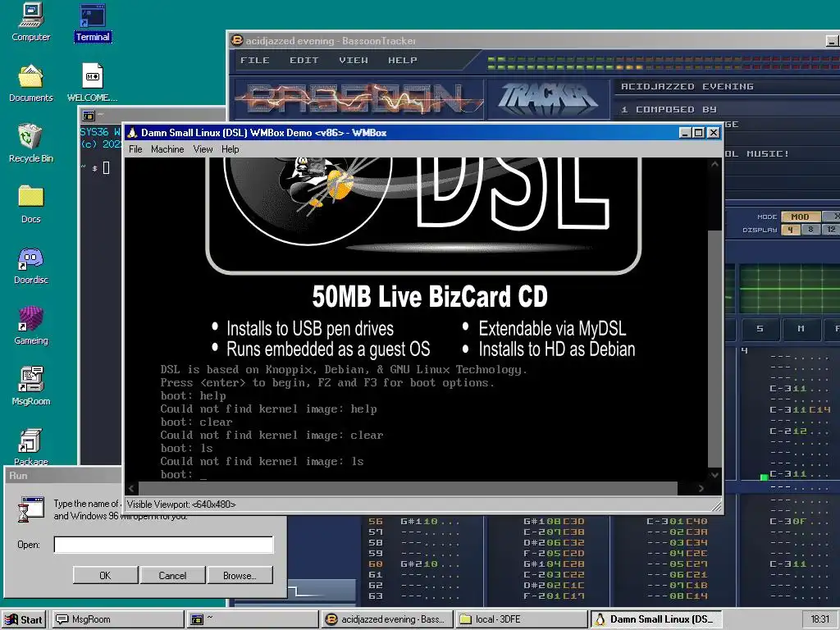Image resolution: width=840 pixels, height=630 pixels.
Task: Open EDIT menu in BassoonTracker
Action: tap(304, 60)
